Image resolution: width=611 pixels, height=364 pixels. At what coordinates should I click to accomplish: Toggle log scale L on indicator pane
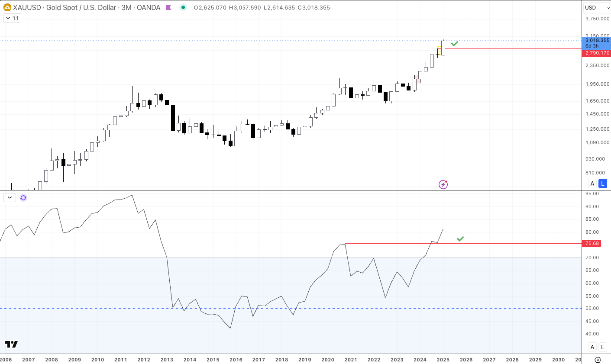(x=602, y=347)
